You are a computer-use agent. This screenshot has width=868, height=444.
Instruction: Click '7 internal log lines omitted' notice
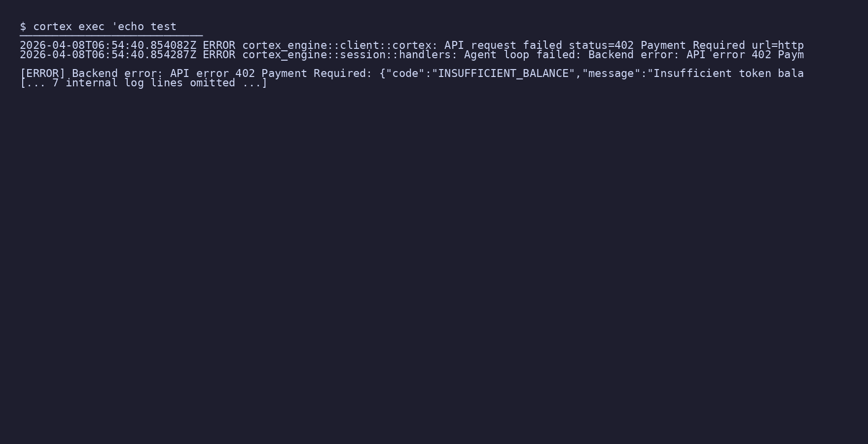click(144, 83)
